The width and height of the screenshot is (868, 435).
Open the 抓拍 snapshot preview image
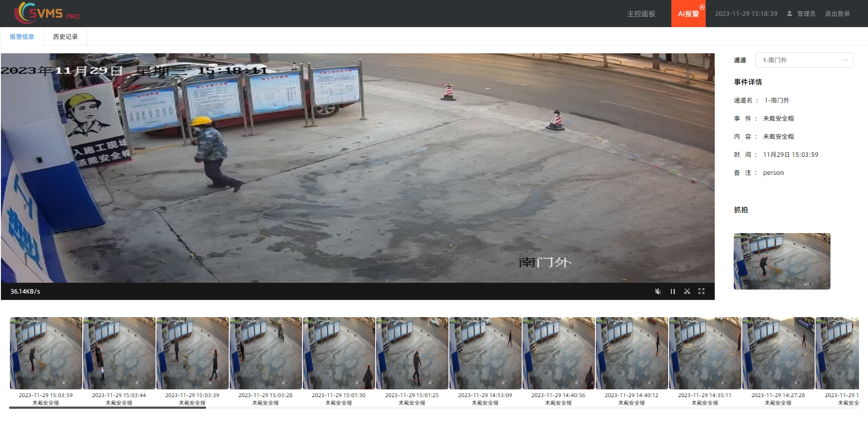click(x=782, y=261)
